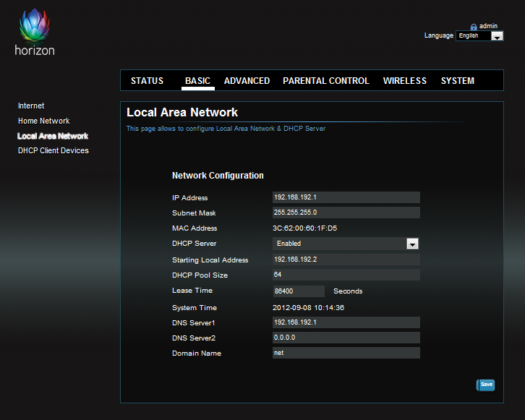The height and width of the screenshot is (420, 525).
Task: Switch to the BASIC tab
Action: point(197,81)
